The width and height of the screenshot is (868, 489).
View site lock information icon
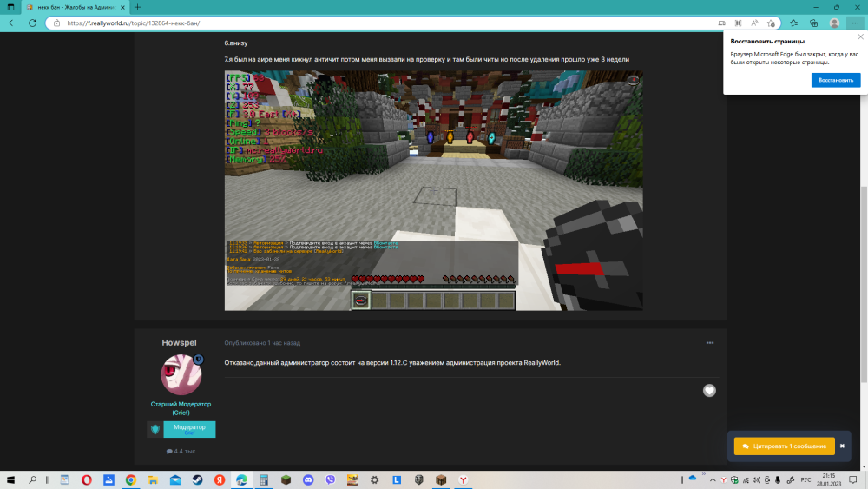pyautogui.click(x=56, y=23)
